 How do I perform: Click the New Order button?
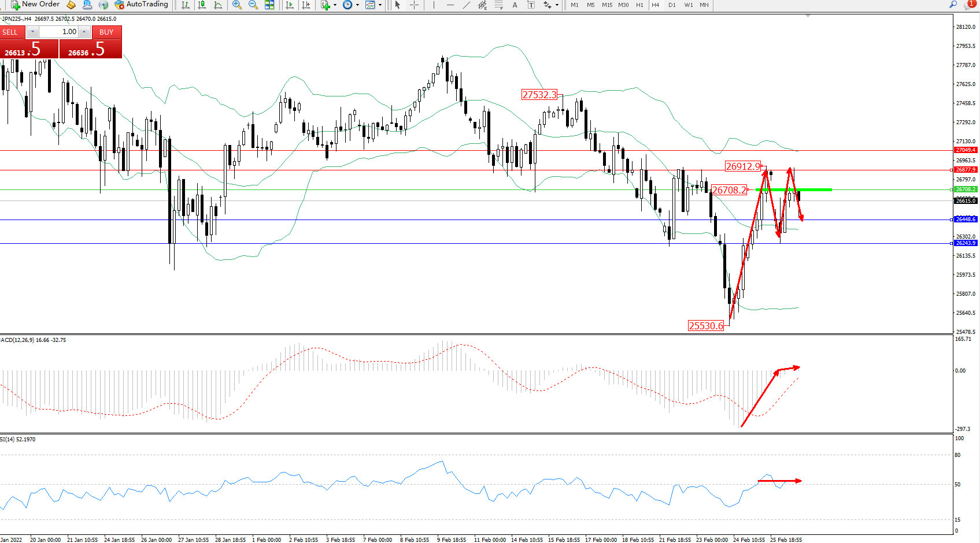click(35, 5)
